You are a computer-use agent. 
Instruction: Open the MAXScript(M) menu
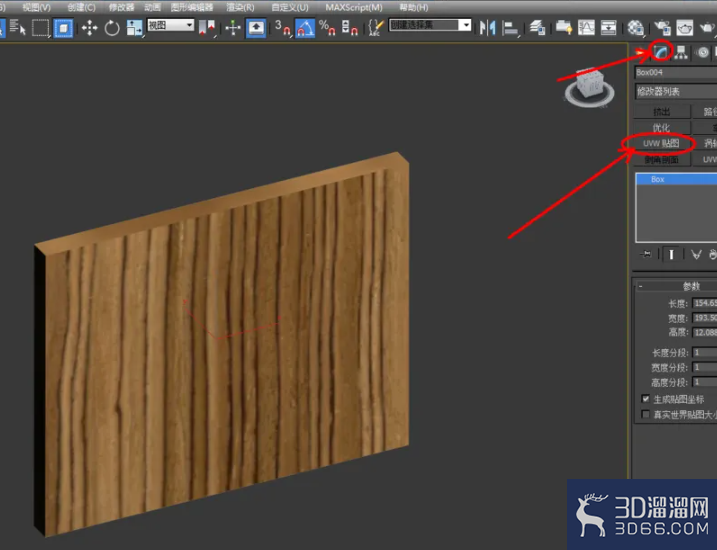[354, 7]
